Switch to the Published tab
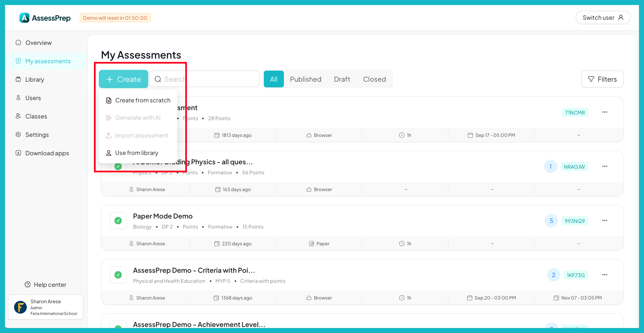 tap(305, 79)
